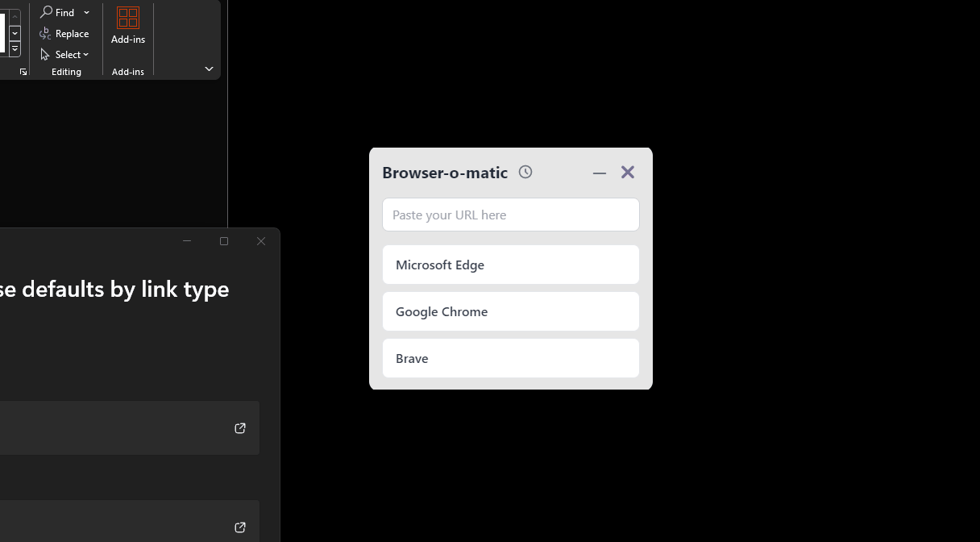Image resolution: width=980 pixels, height=542 pixels.
Task: Choose Brave in Browser-o-matic
Action: pos(511,358)
